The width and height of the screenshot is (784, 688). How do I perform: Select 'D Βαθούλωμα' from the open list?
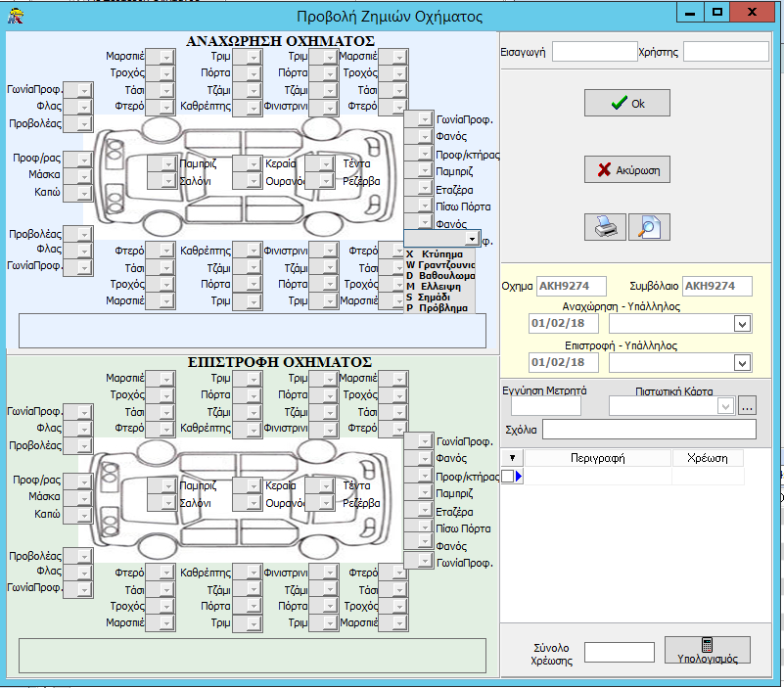440,276
